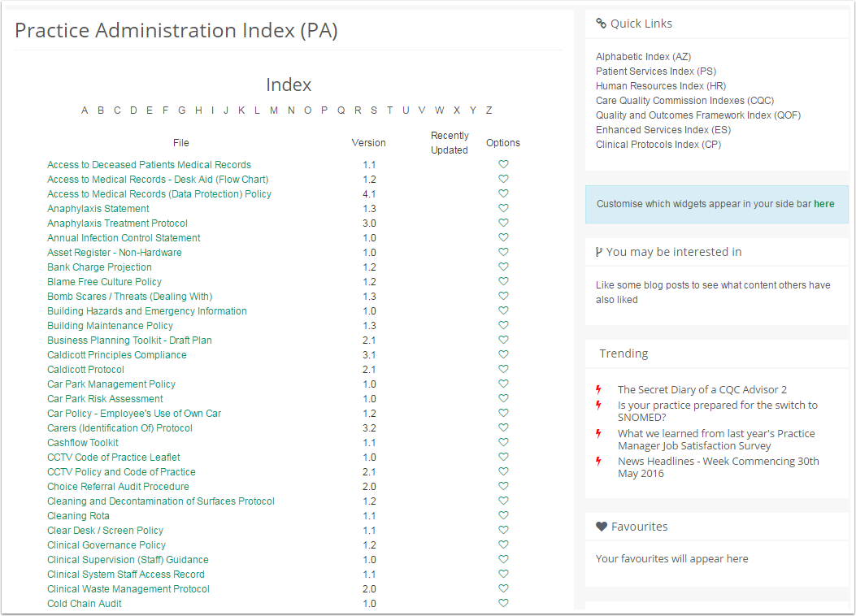Toggle favourite on Blame Free Culture Policy
The width and height of the screenshot is (856, 616).
[x=503, y=282]
